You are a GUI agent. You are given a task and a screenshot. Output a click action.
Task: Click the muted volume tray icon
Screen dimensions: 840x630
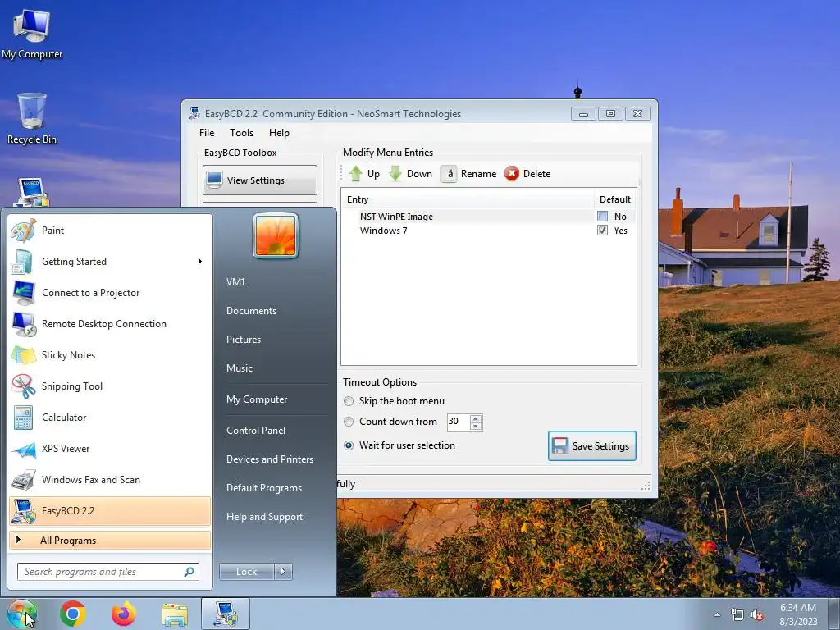pyautogui.click(x=757, y=615)
